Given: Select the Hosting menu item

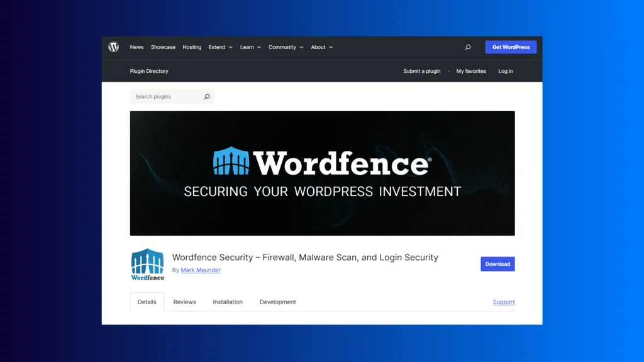Looking at the screenshot, I should point(192,47).
